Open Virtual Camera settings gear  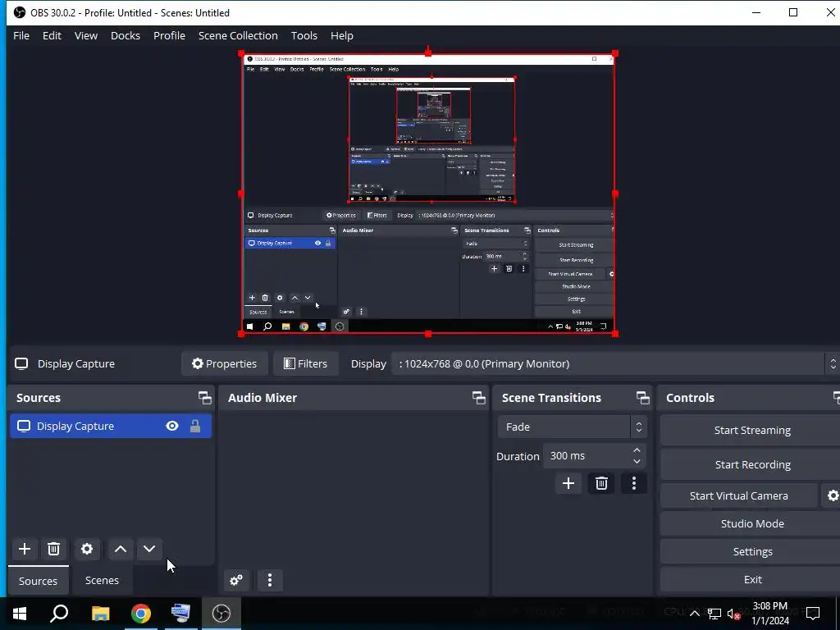(x=832, y=495)
